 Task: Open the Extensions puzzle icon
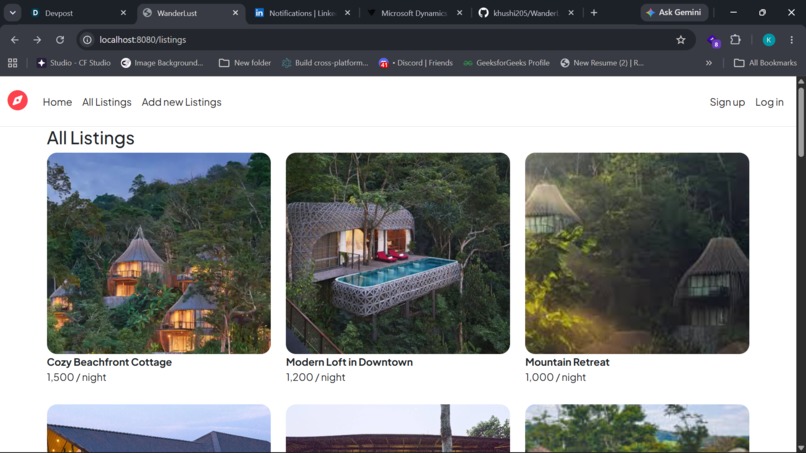pos(736,40)
